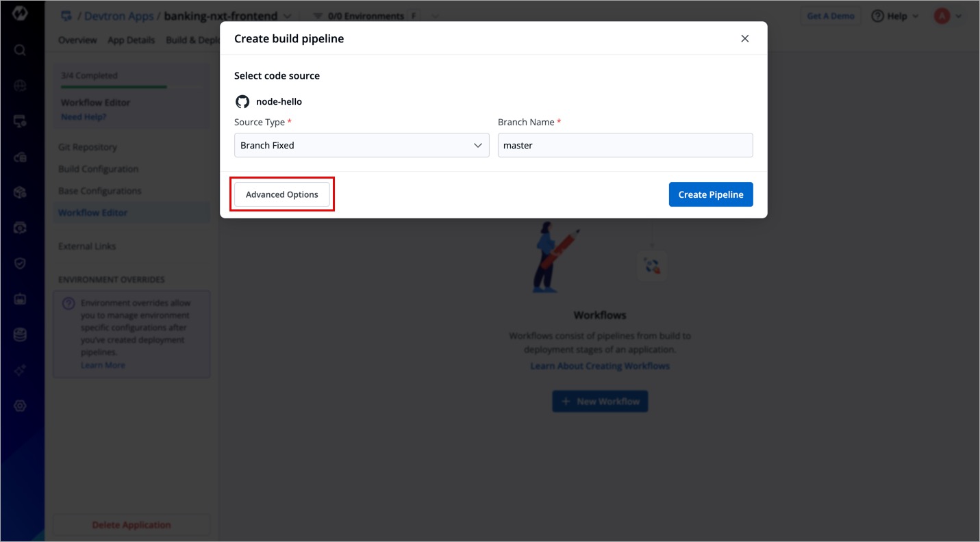Image resolution: width=980 pixels, height=542 pixels.
Task: Click the GitHub icon beside node-hello
Action: [x=242, y=101]
